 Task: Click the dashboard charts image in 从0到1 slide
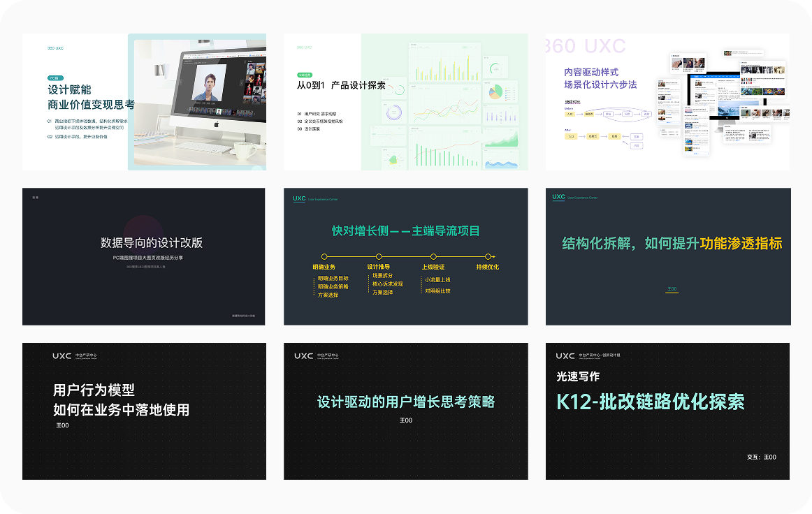(444, 102)
